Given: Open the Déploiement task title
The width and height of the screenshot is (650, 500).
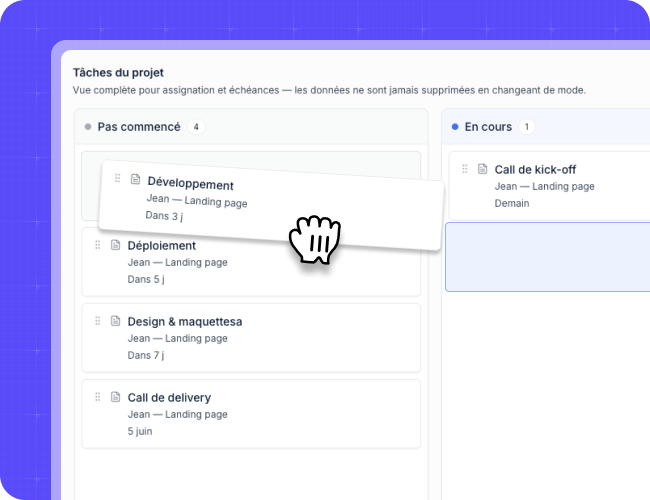Looking at the screenshot, I should pyautogui.click(x=162, y=245).
